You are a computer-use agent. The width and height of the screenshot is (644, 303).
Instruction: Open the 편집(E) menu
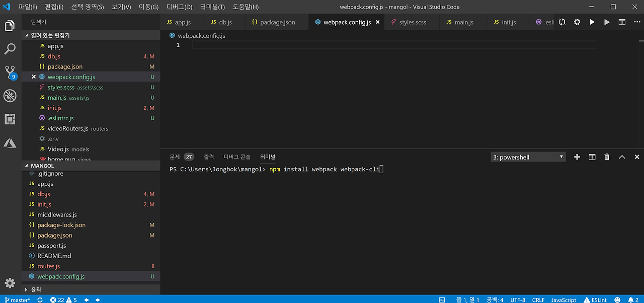(54, 7)
